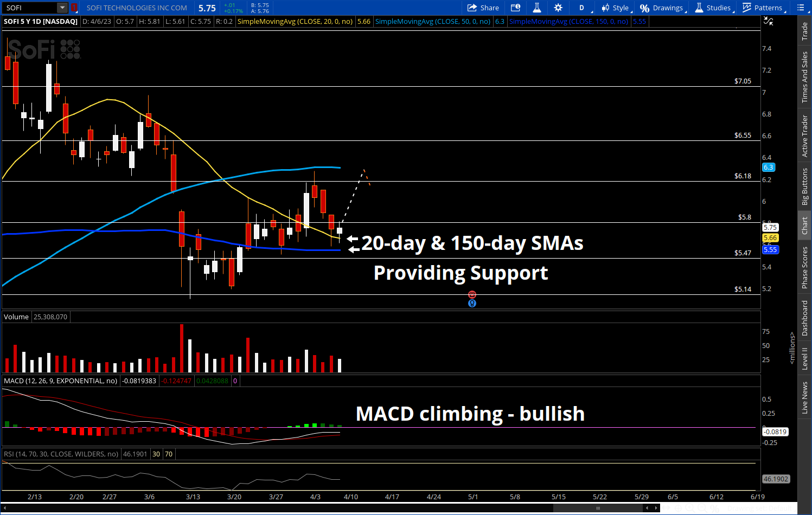Click the price-axis auto-fit curve icon
The height and width of the screenshot is (515, 812).
tap(768, 21)
